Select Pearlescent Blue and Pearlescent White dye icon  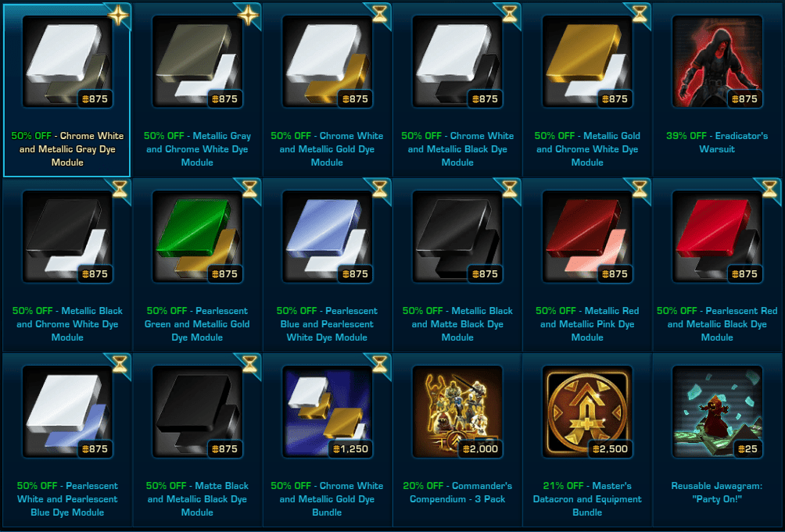pyautogui.click(x=327, y=237)
